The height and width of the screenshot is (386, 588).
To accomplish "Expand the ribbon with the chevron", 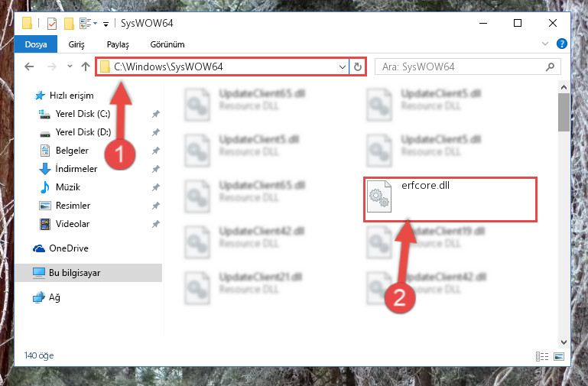I will pyautogui.click(x=545, y=44).
